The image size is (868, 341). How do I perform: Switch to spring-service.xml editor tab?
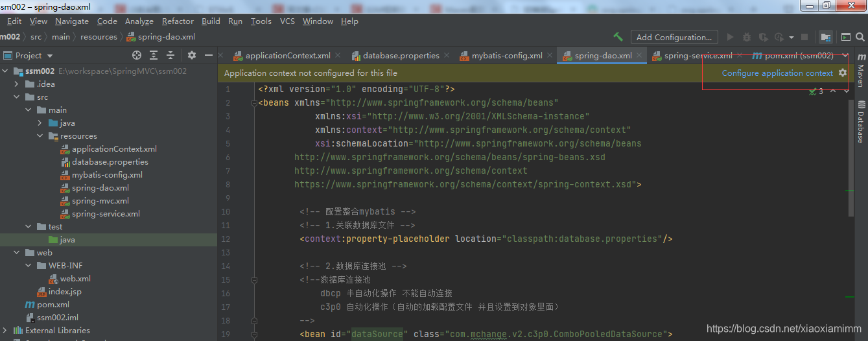(x=698, y=56)
